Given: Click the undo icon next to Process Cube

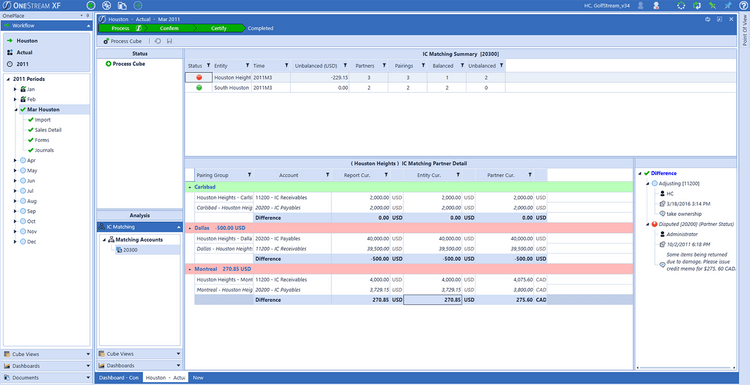Looking at the screenshot, I should (158, 41).
